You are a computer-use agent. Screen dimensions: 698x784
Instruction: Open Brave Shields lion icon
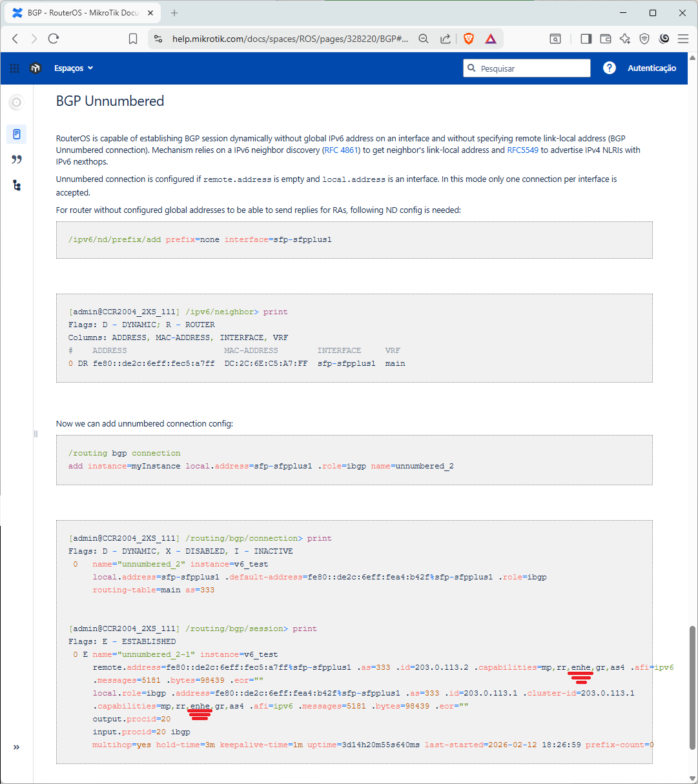[469, 39]
